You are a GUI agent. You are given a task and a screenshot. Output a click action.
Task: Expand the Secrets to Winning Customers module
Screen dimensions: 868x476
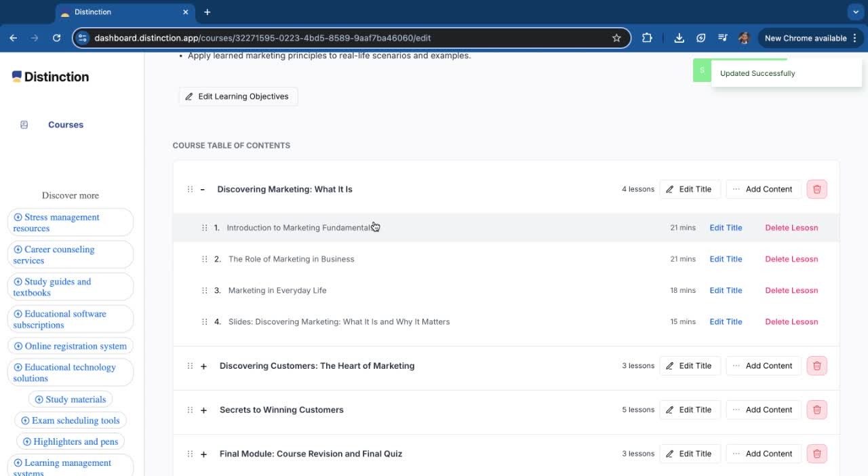coord(203,410)
